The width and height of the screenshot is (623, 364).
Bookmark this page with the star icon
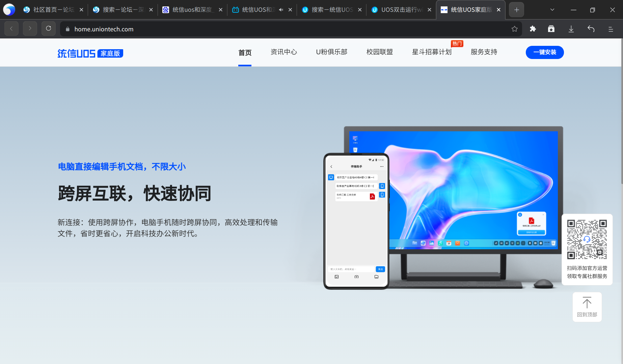tap(514, 29)
